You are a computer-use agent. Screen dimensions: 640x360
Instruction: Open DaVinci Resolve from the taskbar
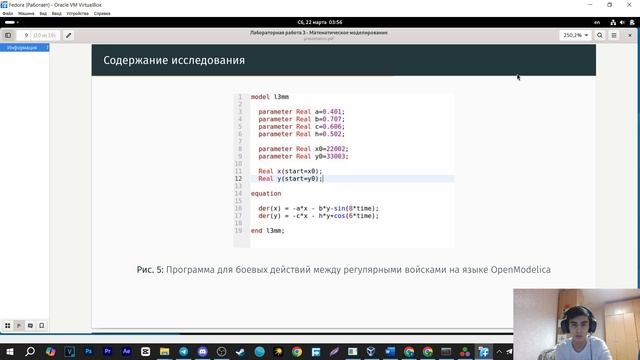click(x=465, y=351)
